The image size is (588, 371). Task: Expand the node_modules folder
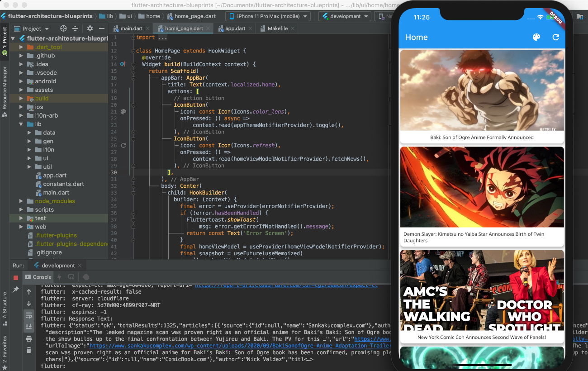(x=21, y=201)
